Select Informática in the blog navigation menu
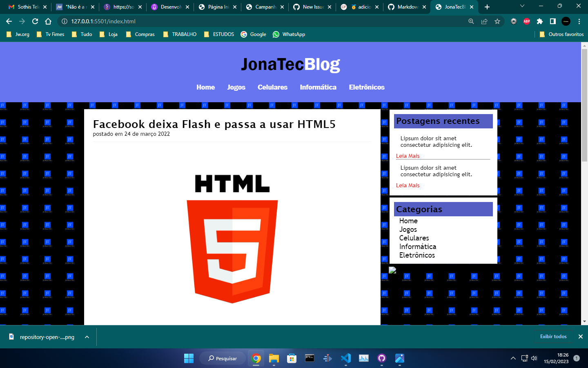Image resolution: width=588 pixels, height=368 pixels. (318, 87)
